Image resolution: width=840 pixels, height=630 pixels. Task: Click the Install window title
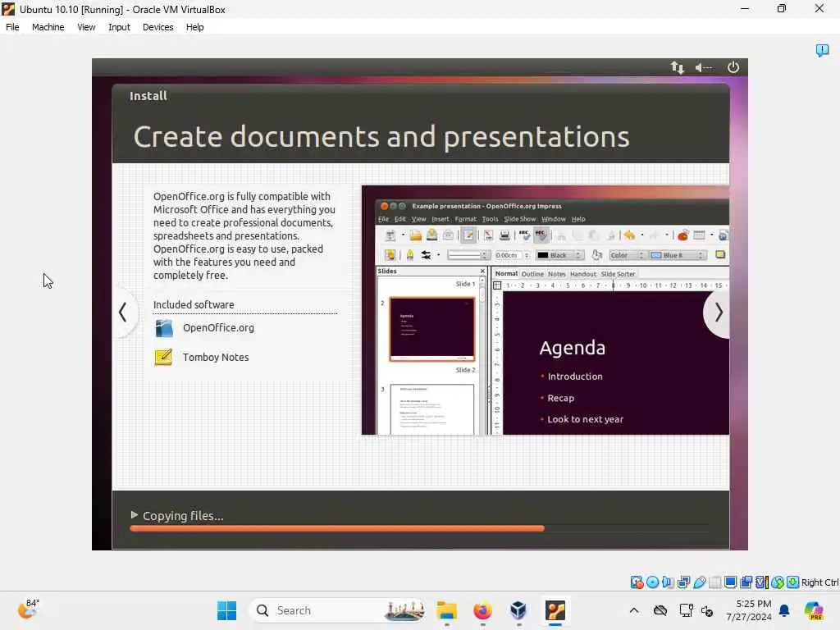click(148, 96)
